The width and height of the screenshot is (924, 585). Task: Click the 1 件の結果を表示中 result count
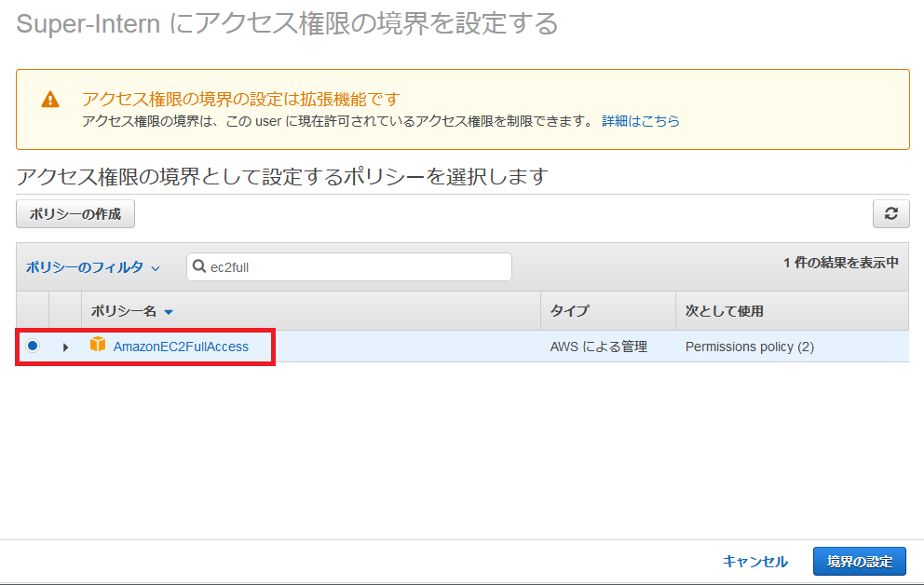point(840,263)
